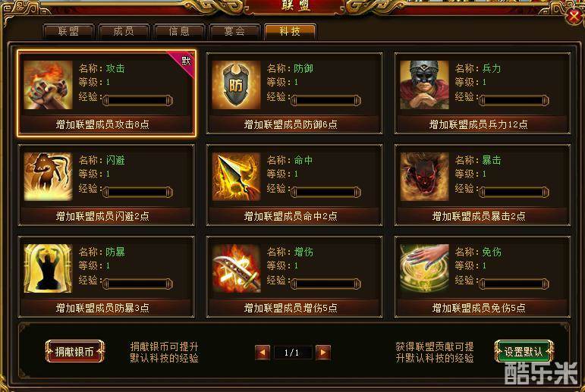Select the 闪避 dodge tech icon
This screenshot has width=585, height=392.
tap(48, 177)
